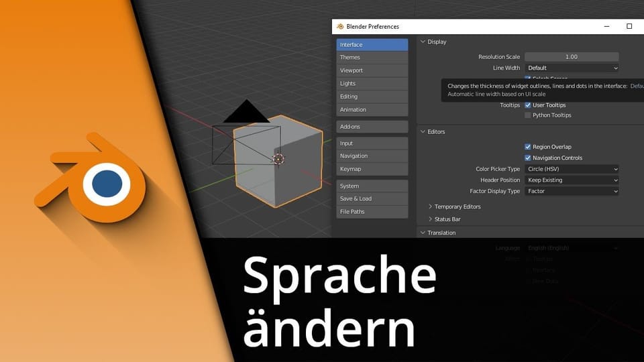Expand the Status Bar subpanel

[430, 219]
